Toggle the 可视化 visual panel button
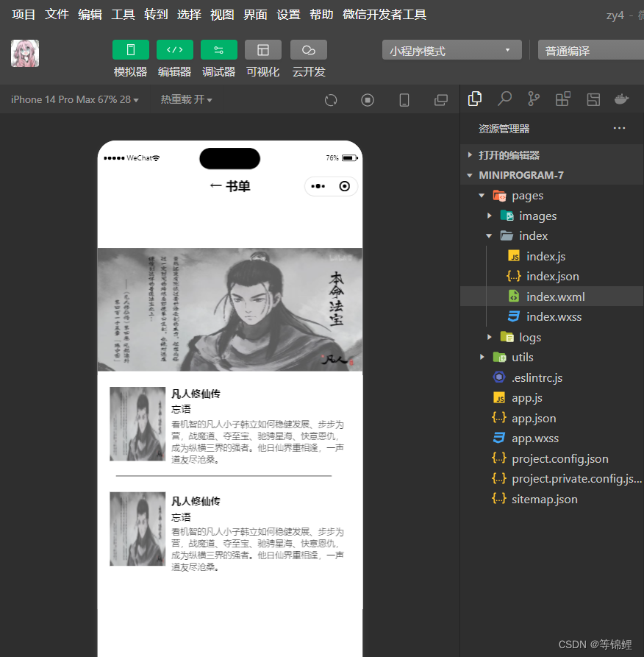The image size is (644, 657). (x=263, y=50)
